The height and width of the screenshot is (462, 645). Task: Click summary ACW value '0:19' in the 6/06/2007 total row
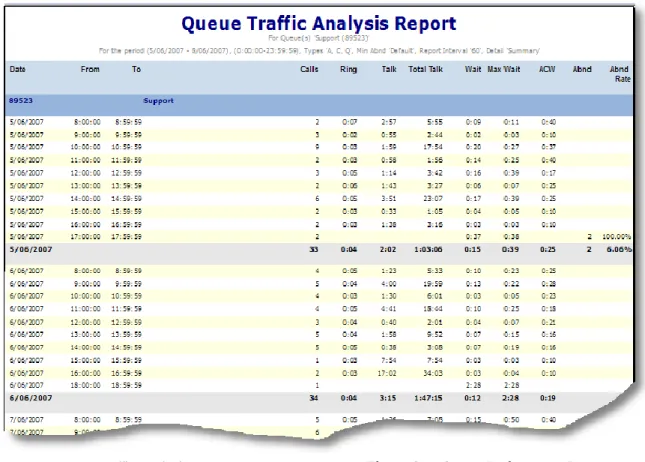[548, 398]
